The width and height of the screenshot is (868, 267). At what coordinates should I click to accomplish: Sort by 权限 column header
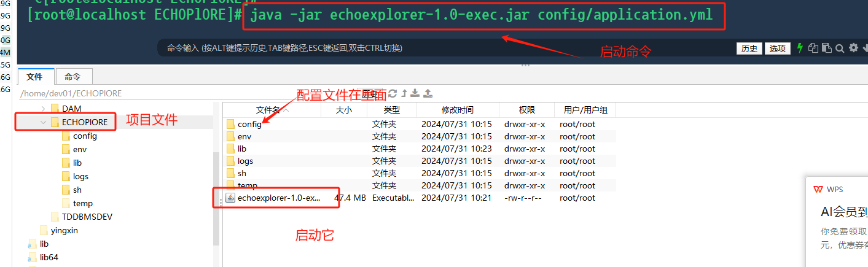click(x=526, y=110)
